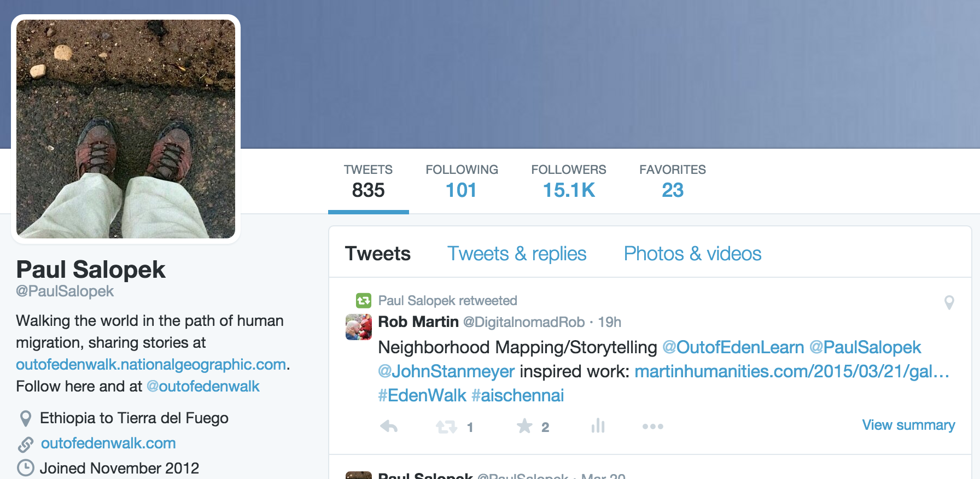This screenshot has height=479, width=980.
Task: Open outofedenwalk.nationalgeographic.com link in bio
Action: (151, 365)
